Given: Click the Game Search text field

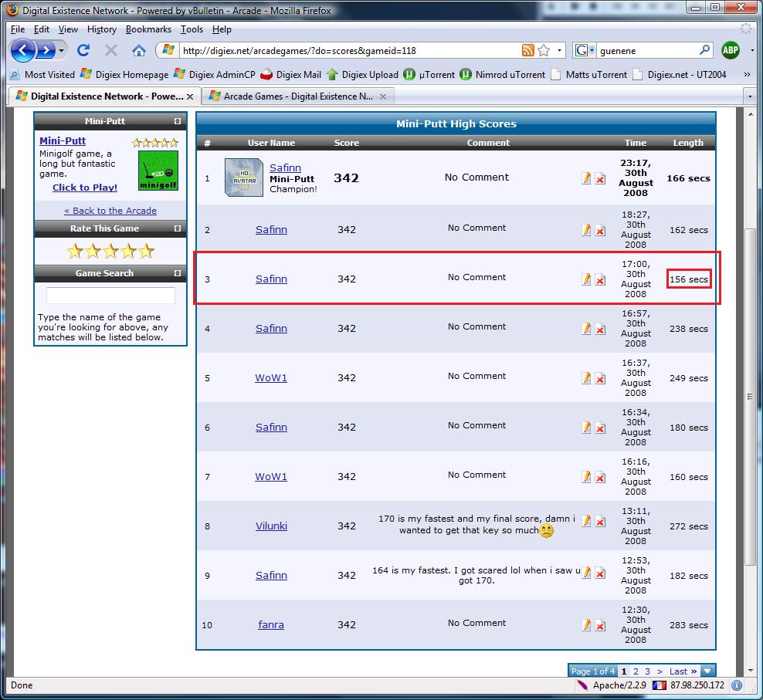Looking at the screenshot, I should pyautogui.click(x=110, y=296).
